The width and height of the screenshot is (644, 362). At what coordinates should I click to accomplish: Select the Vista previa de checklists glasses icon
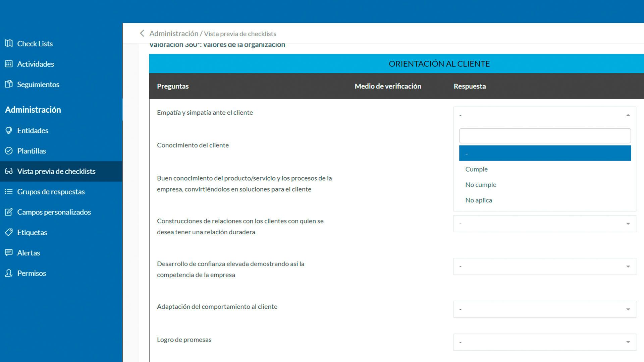[9, 171]
